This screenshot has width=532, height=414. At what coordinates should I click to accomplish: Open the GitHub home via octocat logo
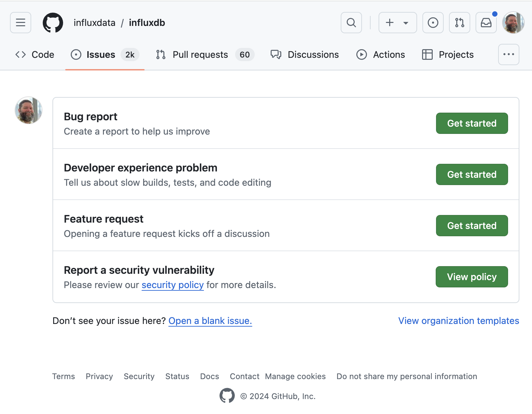click(53, 23)
